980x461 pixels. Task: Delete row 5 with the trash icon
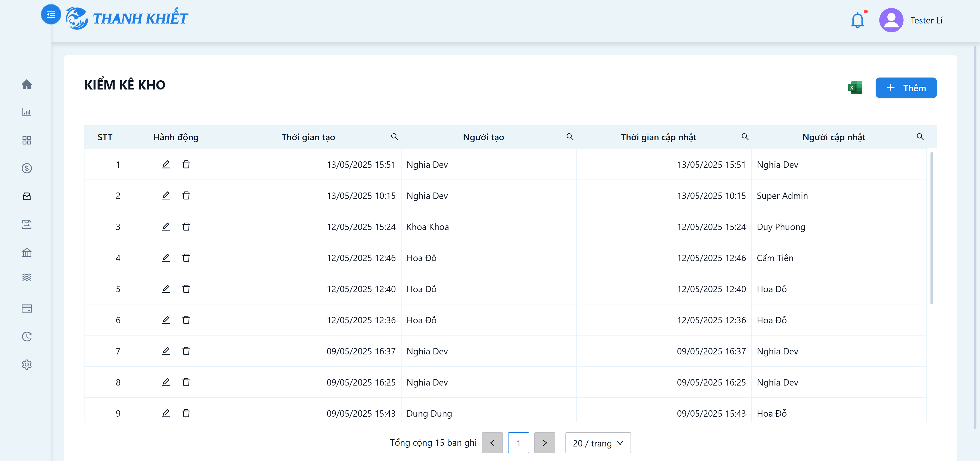pos(186,289)
